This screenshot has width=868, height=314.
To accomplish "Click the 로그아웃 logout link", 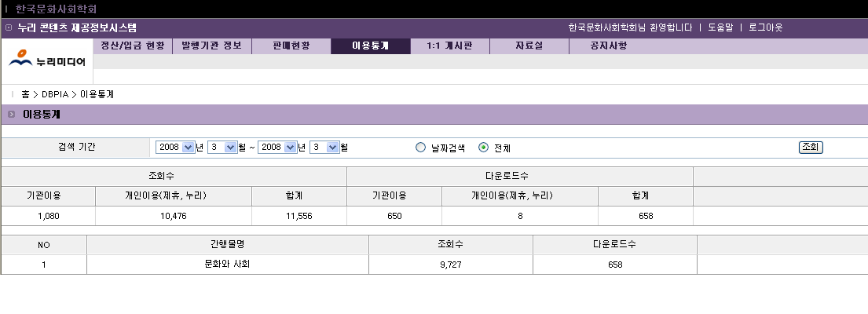I will tap(765, 27).
